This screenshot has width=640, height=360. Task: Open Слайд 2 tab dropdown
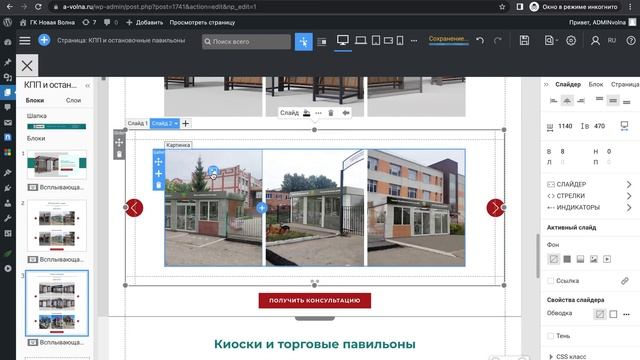click(x=176, y=123)
